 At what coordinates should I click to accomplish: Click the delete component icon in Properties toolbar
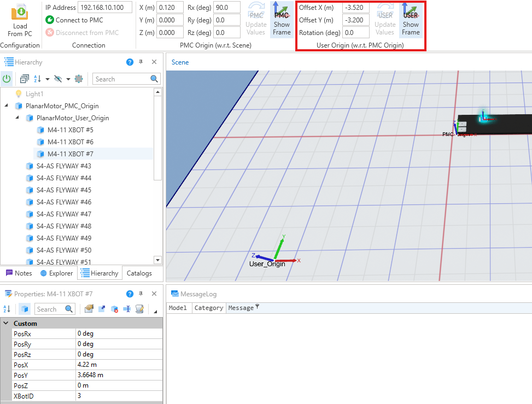point(115,309)
